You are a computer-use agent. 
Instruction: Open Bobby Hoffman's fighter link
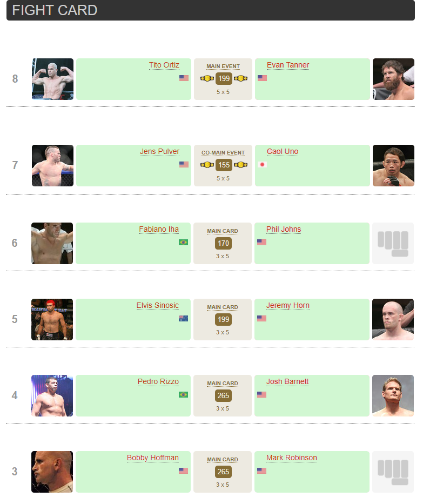pyautogui.click(x=153, y=458)
